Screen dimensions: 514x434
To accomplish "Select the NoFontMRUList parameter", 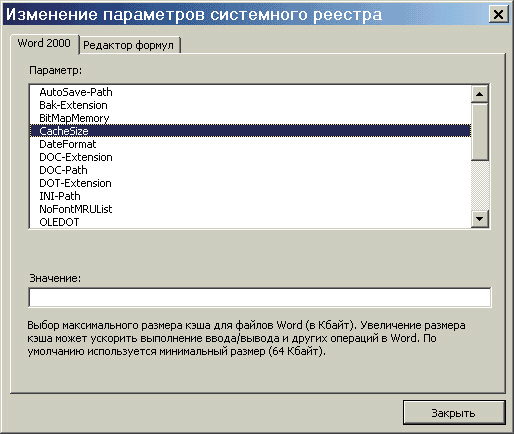I will pos(250,209).
